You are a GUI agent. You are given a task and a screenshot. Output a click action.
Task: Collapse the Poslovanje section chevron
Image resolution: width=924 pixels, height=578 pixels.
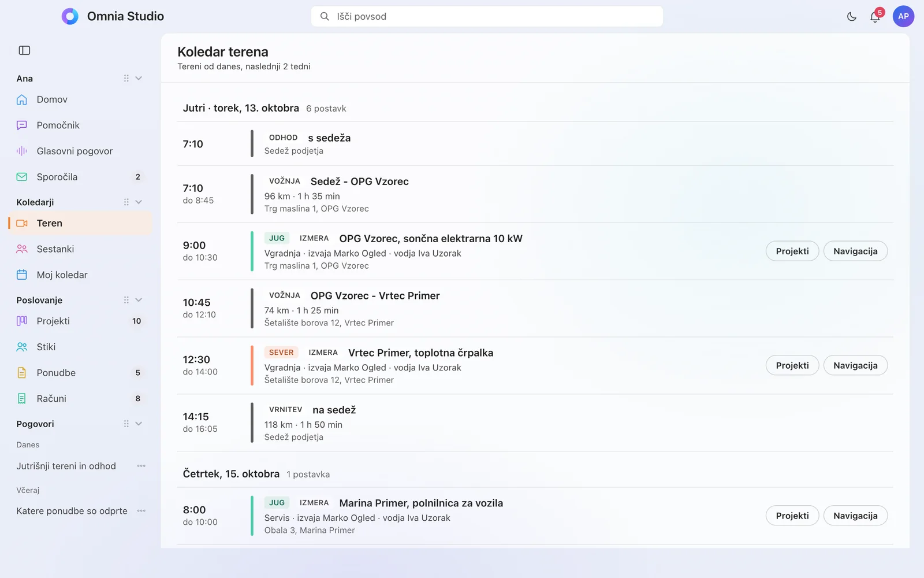coord(139,300)
